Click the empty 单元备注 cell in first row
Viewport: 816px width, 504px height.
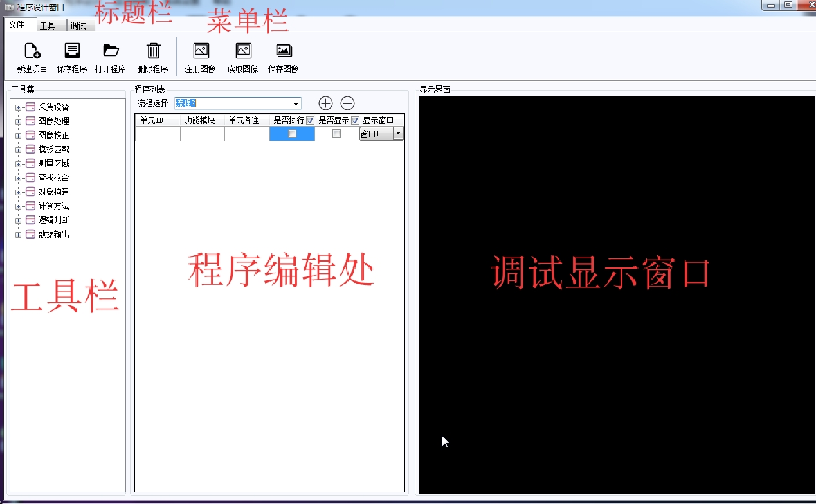click(x=247, y=134)
